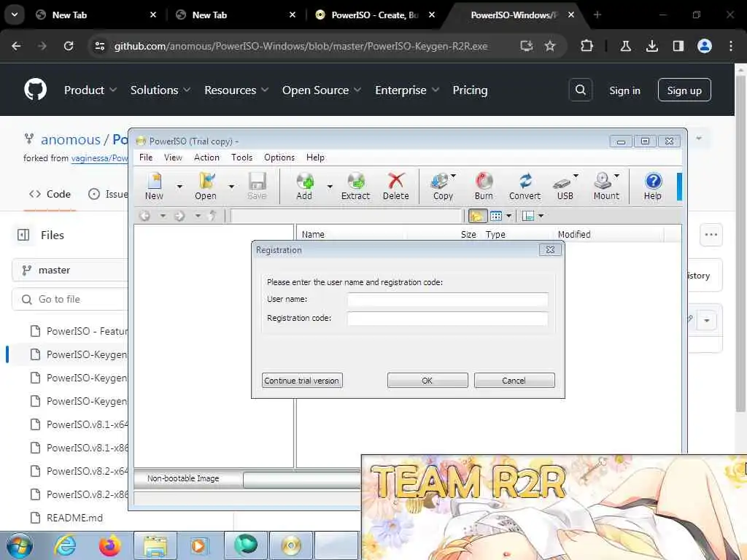Viewport: 747px width, 560px height.
Task: Click the red Delete toolbar icon
Action: [x=395, y=186]
